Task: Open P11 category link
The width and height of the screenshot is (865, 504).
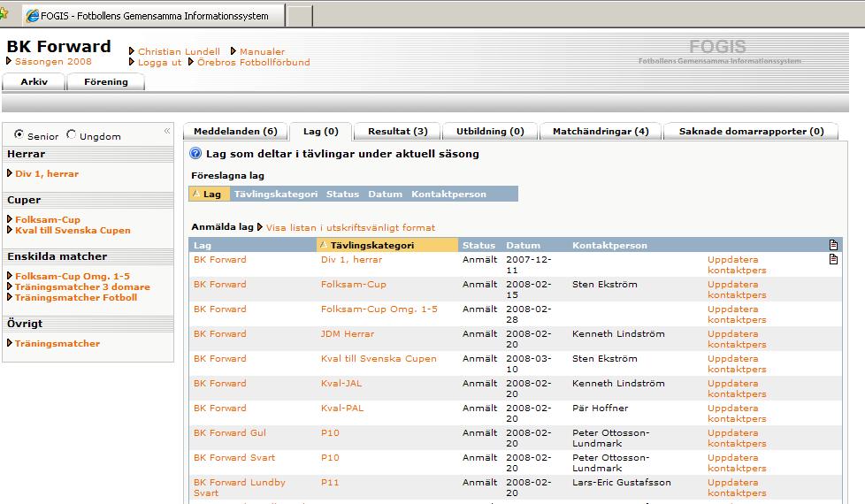Action: 330,483
